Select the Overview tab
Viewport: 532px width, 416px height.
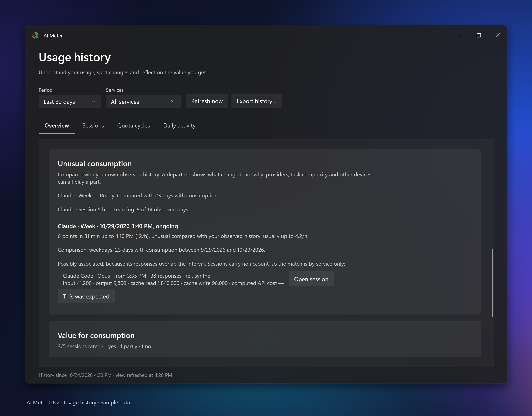pyautogui.click(x=57, y=126)
